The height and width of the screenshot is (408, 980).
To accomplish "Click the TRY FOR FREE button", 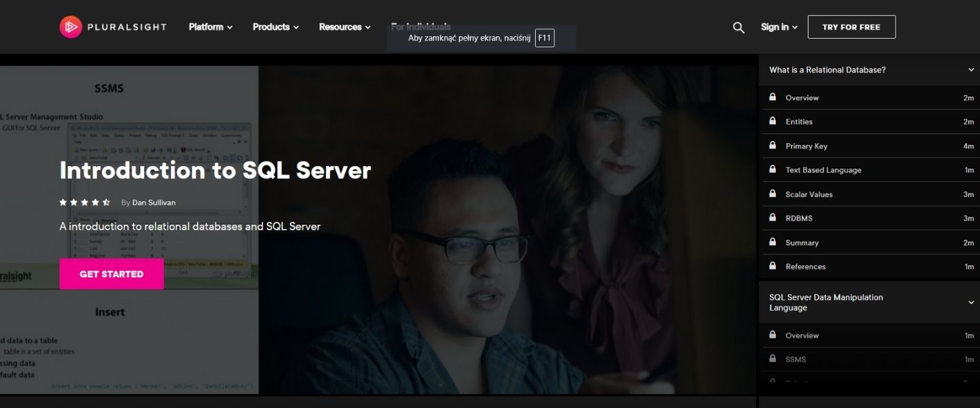I will tap(851, 27).
